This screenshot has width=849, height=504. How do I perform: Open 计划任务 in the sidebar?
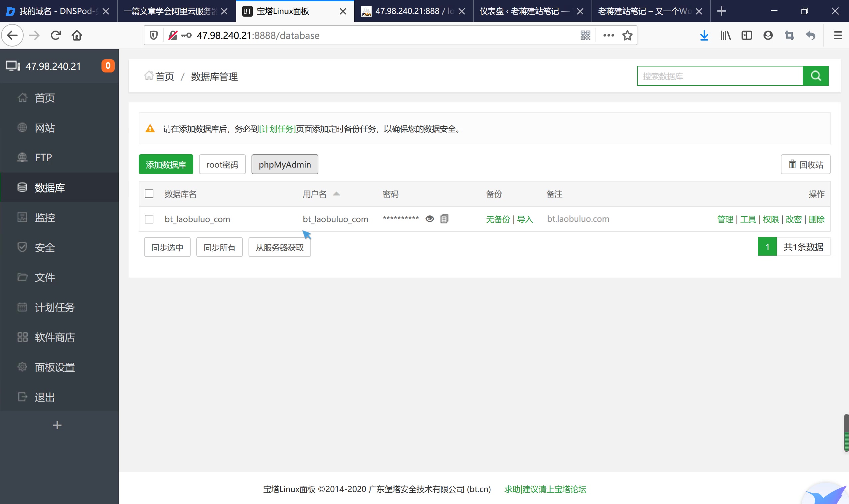(59, 307)
